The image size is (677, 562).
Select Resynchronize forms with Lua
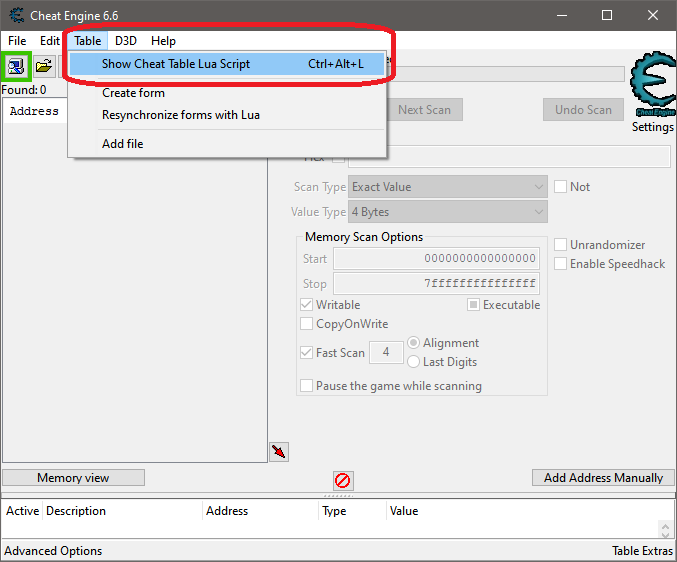(x=181, y=115)
